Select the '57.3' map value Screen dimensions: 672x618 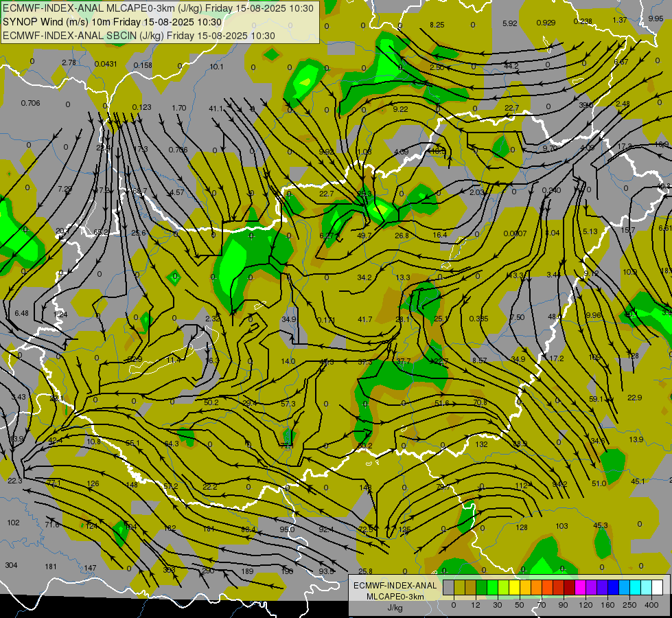[x=288, y=404]
